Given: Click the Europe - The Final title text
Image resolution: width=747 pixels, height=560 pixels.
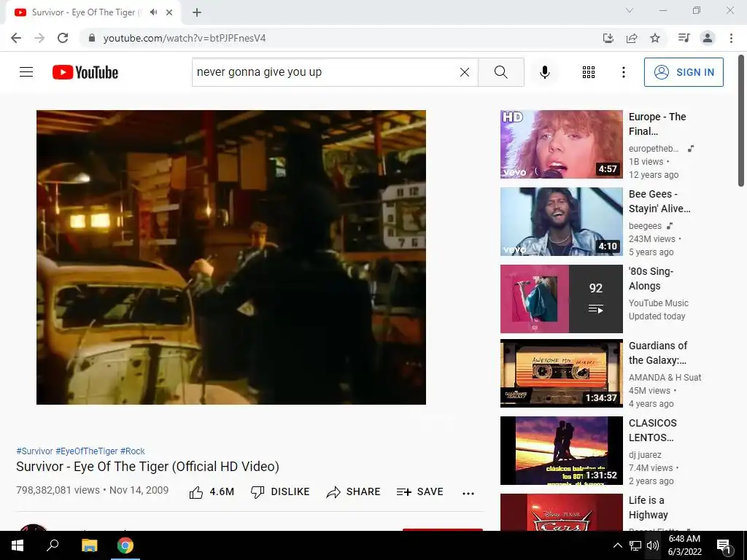Looking at the screenshot, I should coord(657,124).
